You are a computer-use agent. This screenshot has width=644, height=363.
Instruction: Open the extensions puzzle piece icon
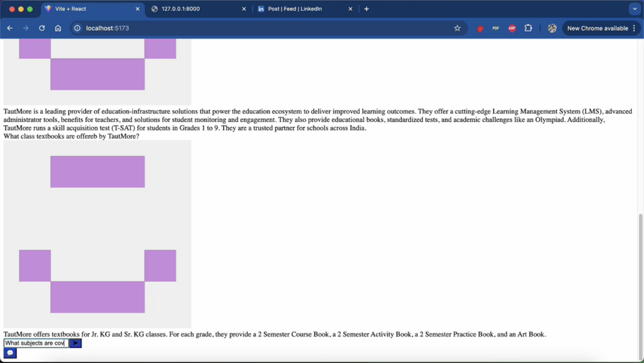528,28
